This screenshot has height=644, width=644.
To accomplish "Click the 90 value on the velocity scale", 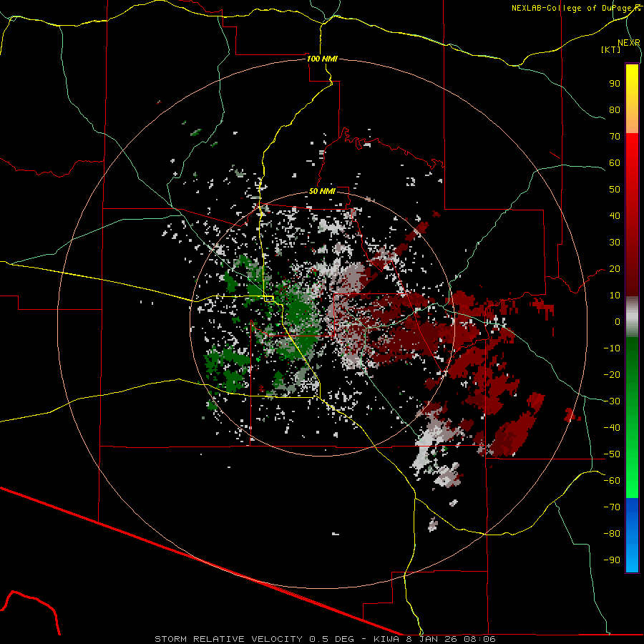I will coord(615,84).
